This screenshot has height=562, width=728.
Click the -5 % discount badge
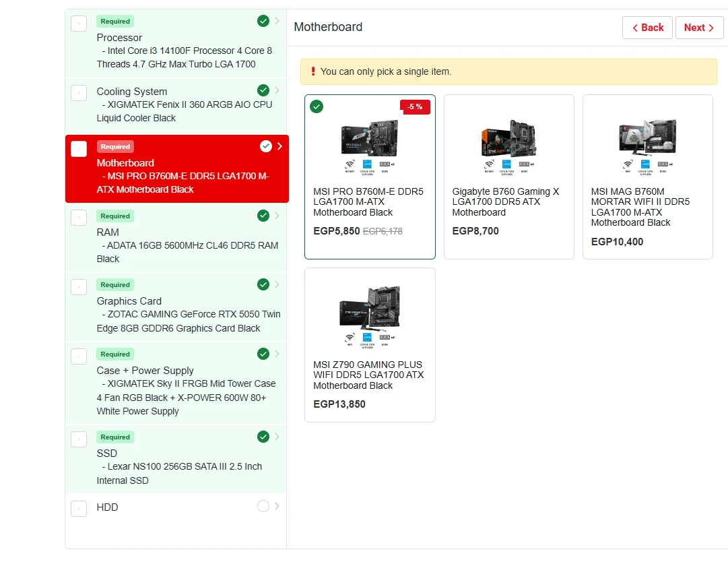pyautogui.click(x=415, y=106)
